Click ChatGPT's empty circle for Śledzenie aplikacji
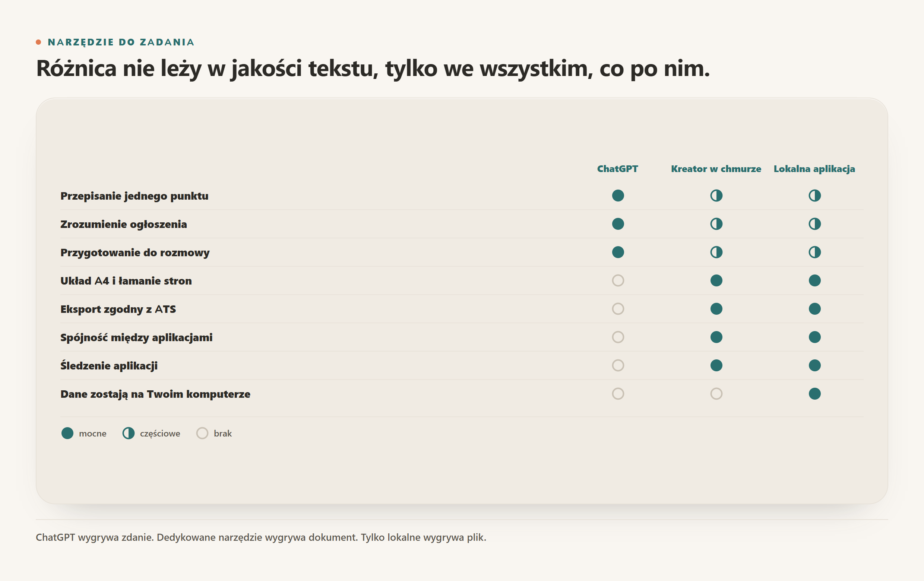 coord(618,365)
